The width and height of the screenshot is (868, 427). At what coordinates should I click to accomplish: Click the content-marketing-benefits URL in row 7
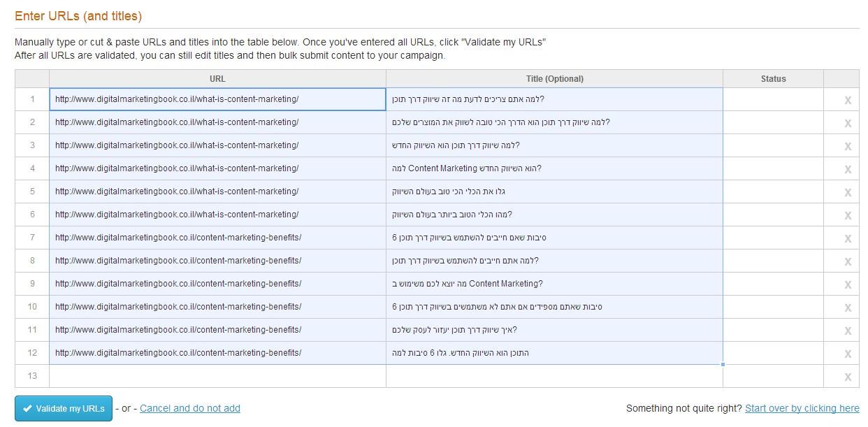click(217, 238)
